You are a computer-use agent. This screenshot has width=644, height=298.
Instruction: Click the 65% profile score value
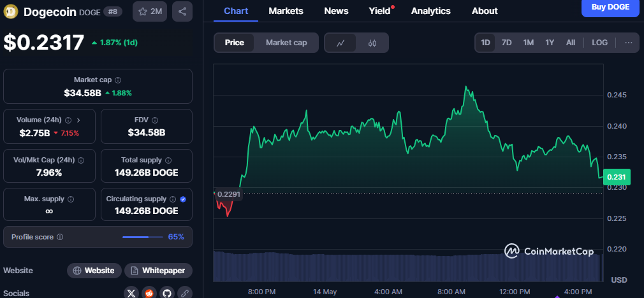point(176,237)
